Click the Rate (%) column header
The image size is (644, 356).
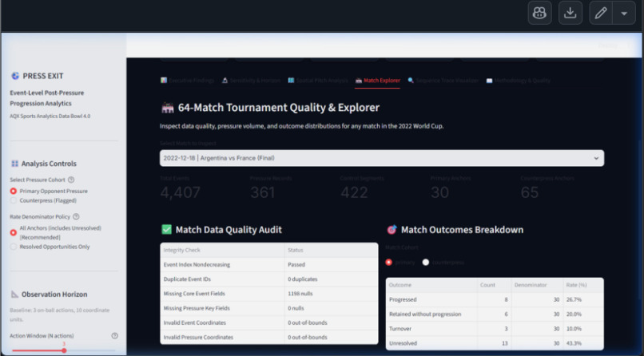(583, 285)
